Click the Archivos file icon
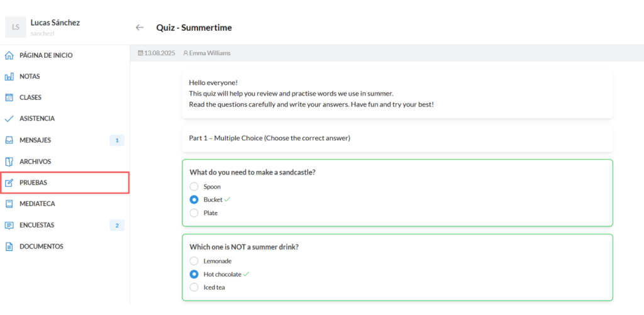The width and height of the screenshot is (644, 315). pyautogui.click(x=9, y=162)
